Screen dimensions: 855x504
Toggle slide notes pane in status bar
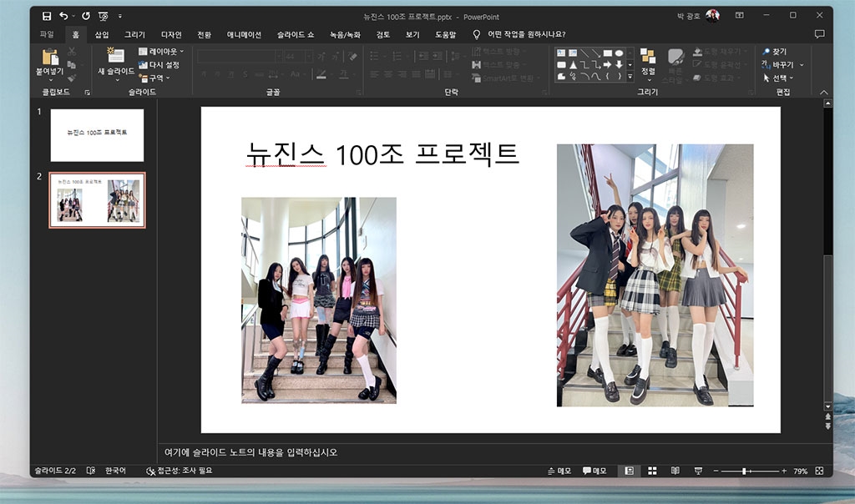click(x=559, y=471)
